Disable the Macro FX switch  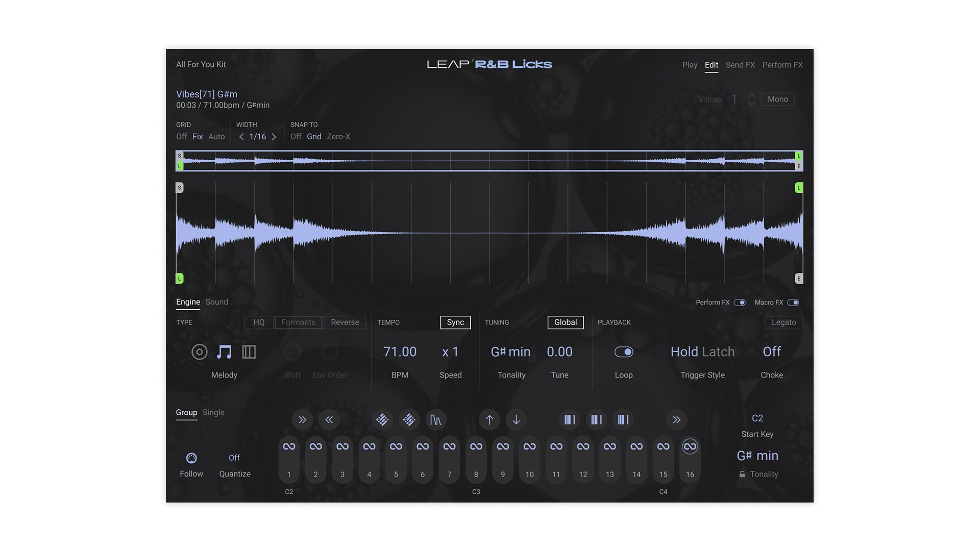pos(793,303)
